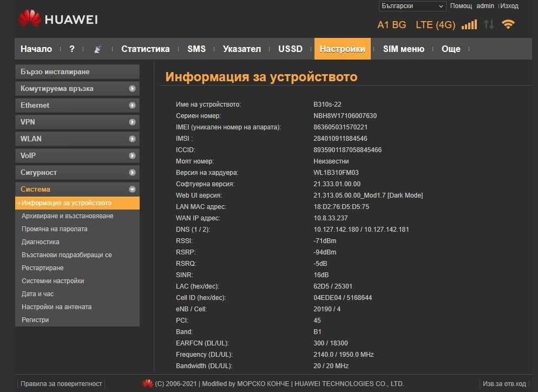This screenshot has height=392, width=538.
Task: Open Бързо инсталиране
Action: click(x=77, y=72)
